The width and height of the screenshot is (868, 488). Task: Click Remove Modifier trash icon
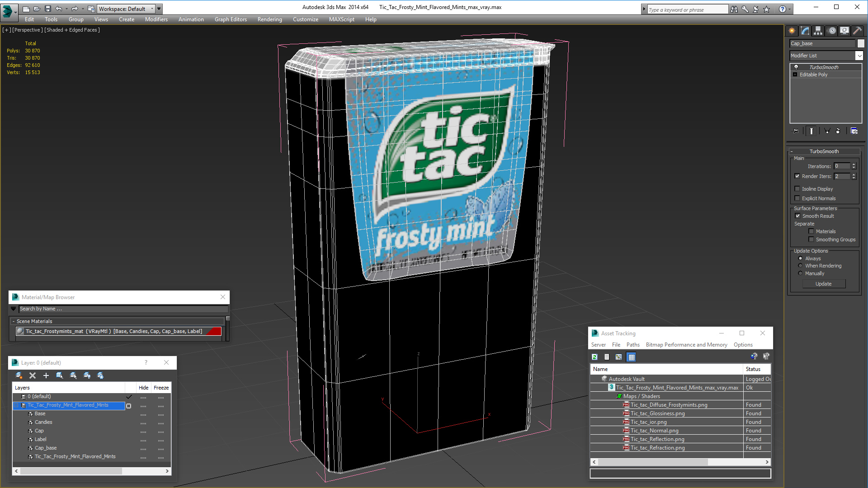pyautogui.click(x=838, y=131)
